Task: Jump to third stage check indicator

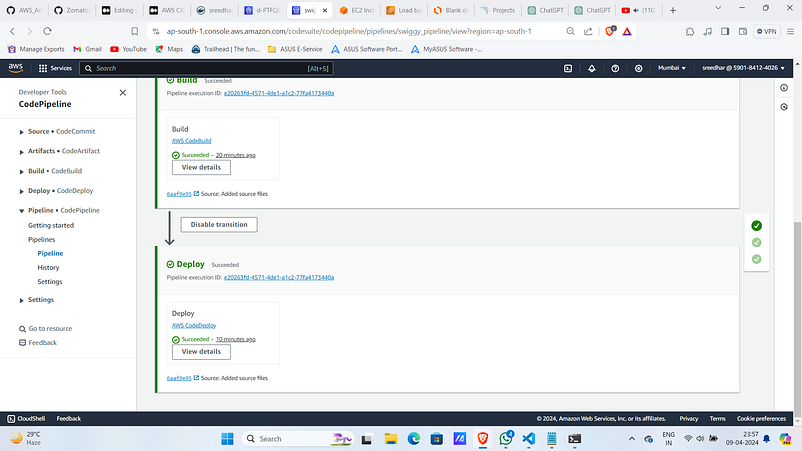Action: pyautogui.click(x=756, y=259)
